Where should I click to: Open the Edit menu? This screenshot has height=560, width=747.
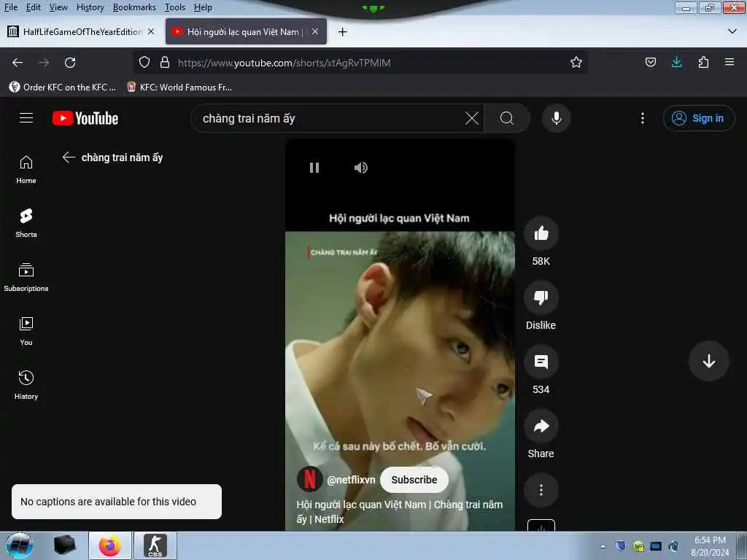[x=33, y=7]
